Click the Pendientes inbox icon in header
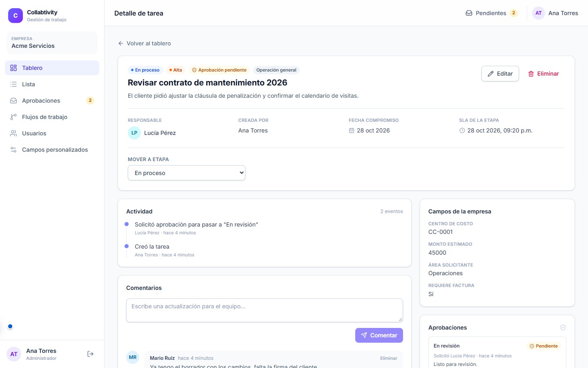 [x=469, y=13]
